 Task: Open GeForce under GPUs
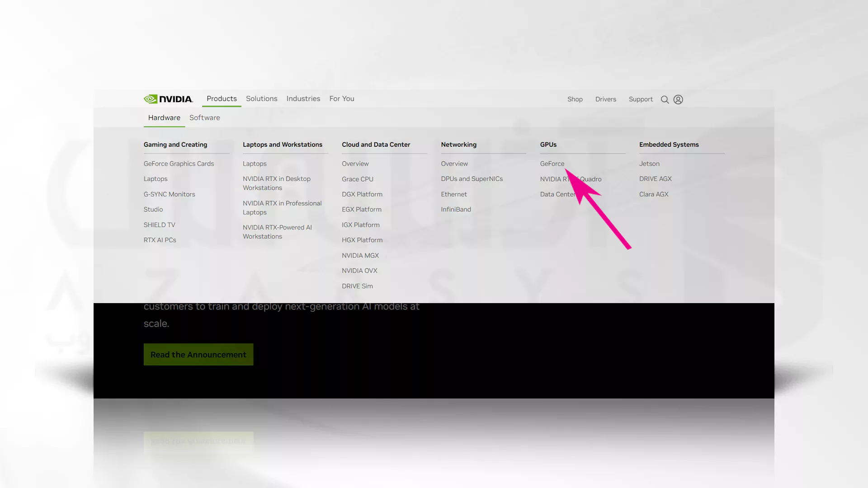552,164
